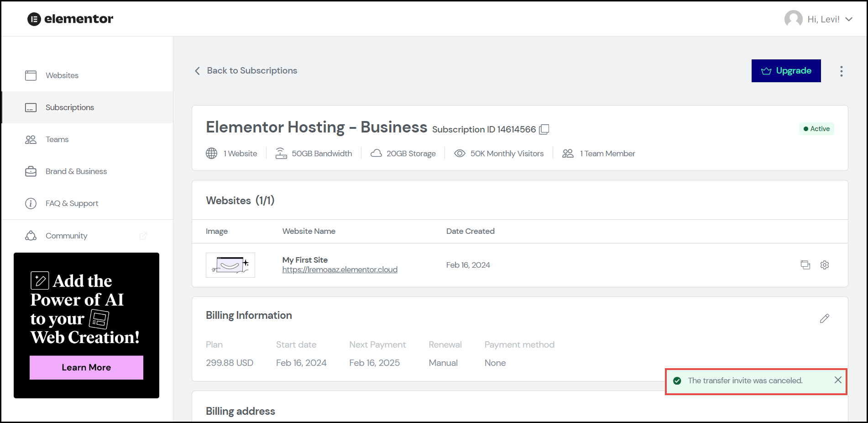Edit Billing Information with pencil icon
This screenshot has width=868, height=423.
[x=825, y=318]
